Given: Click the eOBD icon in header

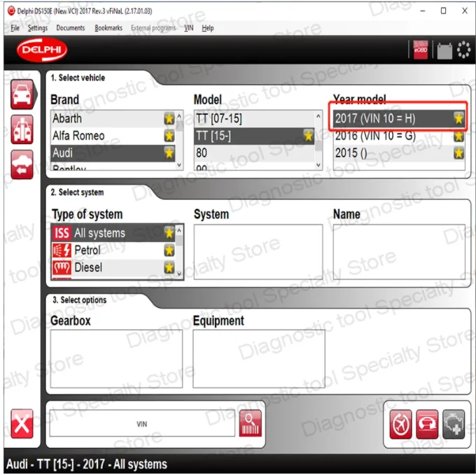Looking at the screenshot, I should (421, 50).
